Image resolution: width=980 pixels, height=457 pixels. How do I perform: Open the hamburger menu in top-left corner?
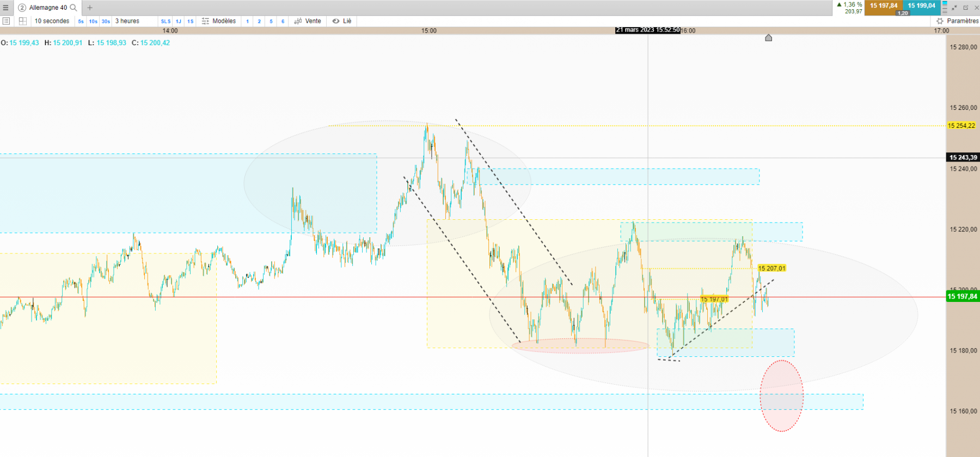point(6,8)
